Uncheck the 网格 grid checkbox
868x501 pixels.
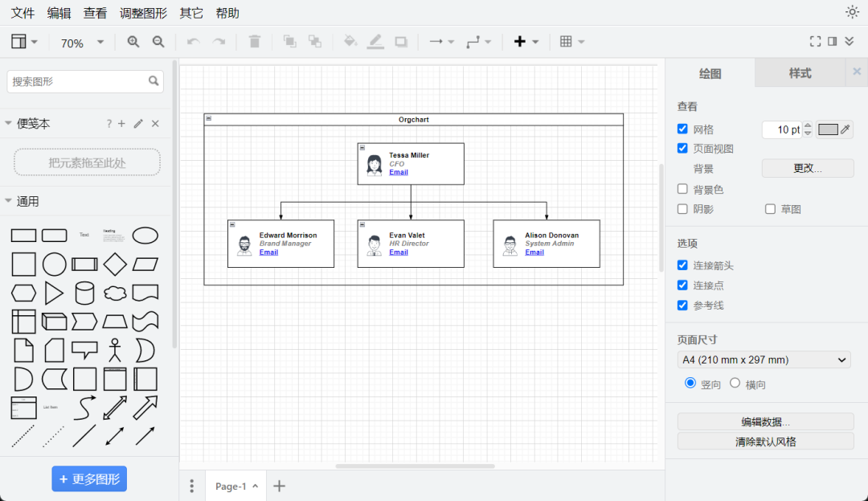tap(682, 129)
